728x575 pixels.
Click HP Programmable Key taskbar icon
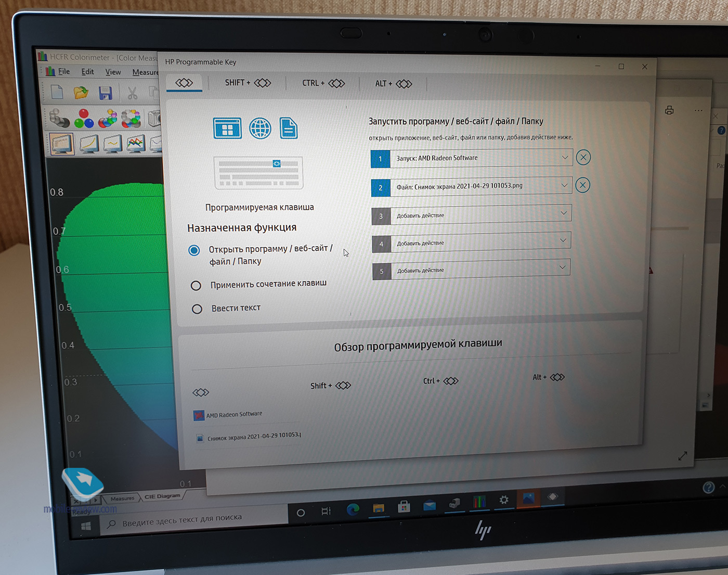pos(553,496)
